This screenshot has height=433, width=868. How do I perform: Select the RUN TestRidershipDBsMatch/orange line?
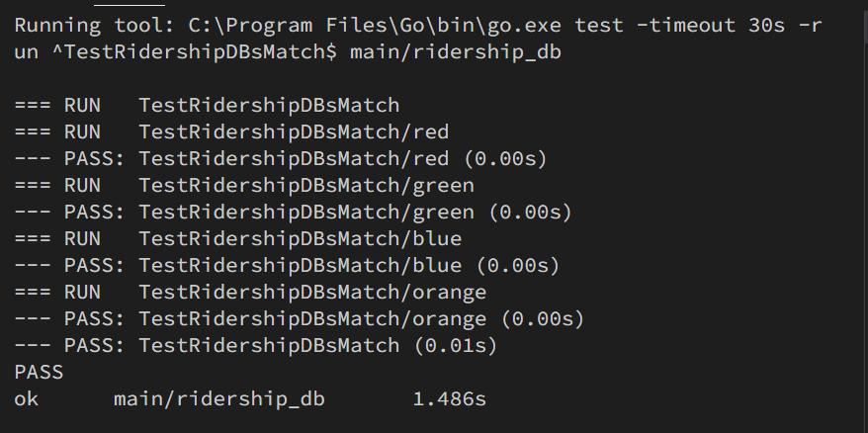pyautogui.click(x=250, y=292)
